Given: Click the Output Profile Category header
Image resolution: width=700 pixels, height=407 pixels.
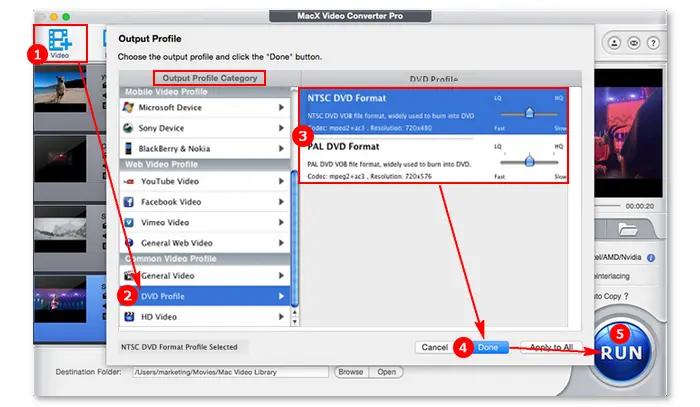Looking at the screenshot, I should tap(209, 78).
